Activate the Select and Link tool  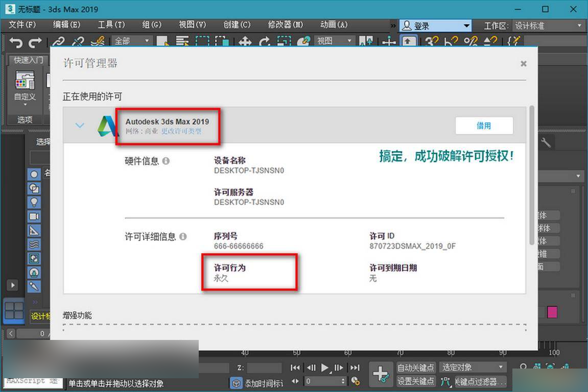tap(59, 42)
